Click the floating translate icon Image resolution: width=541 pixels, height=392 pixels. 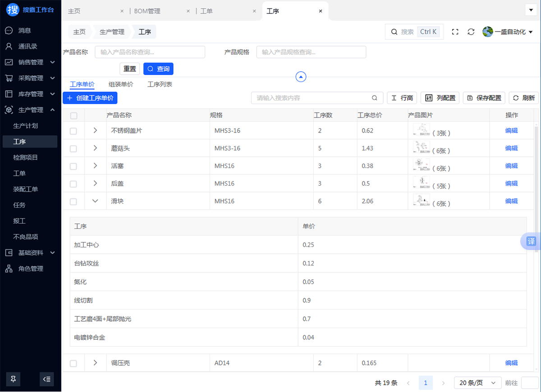coord(532,241)
